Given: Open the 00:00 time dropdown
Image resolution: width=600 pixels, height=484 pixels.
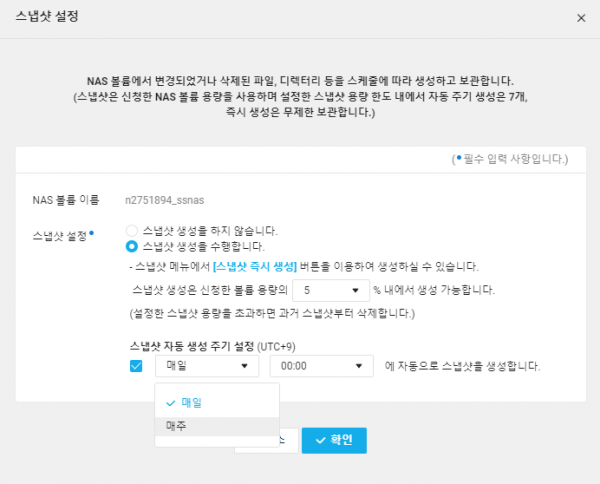Looking at the screenshot, I should click(x=321, y=366).
